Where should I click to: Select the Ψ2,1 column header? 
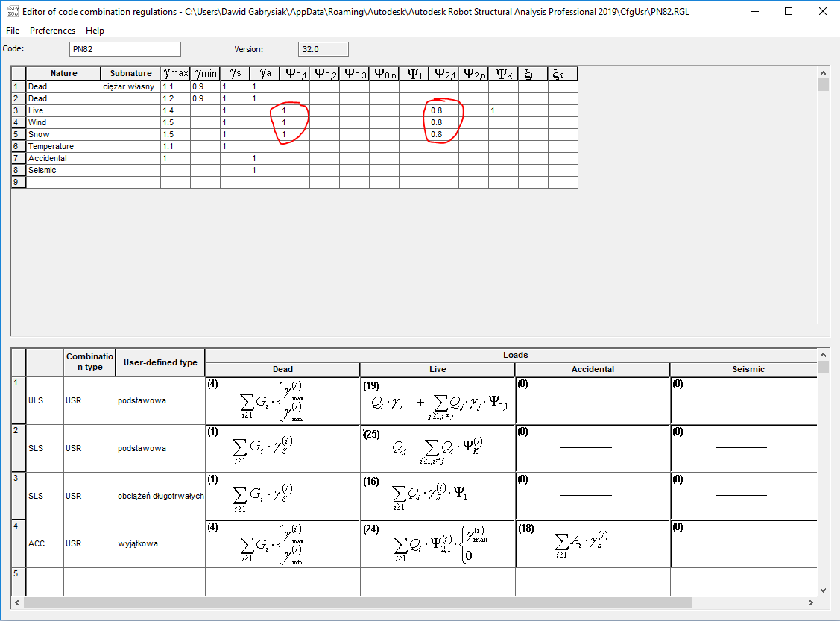pyautogui.click(x=443, y=73)
